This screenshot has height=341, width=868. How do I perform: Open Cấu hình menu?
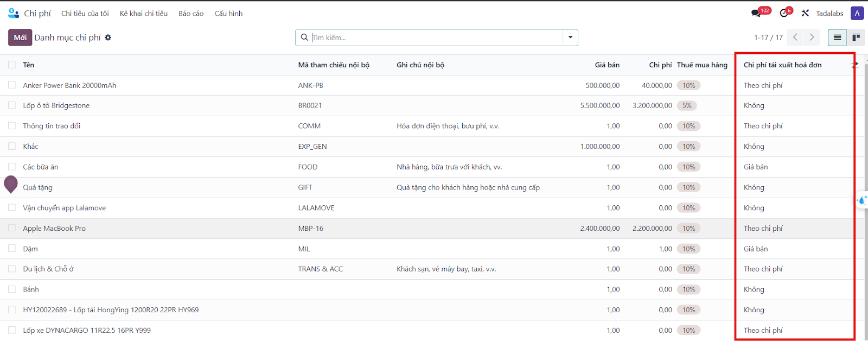[x=228, y=13]
